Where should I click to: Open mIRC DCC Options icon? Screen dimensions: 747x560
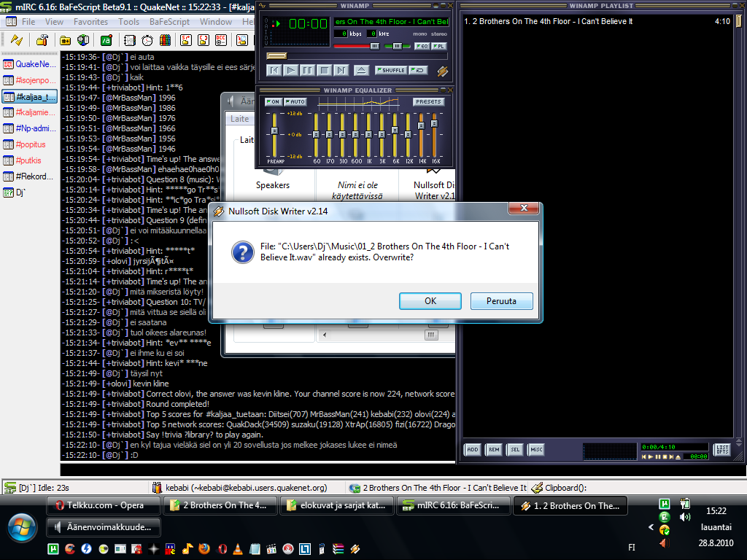point(221,40)
